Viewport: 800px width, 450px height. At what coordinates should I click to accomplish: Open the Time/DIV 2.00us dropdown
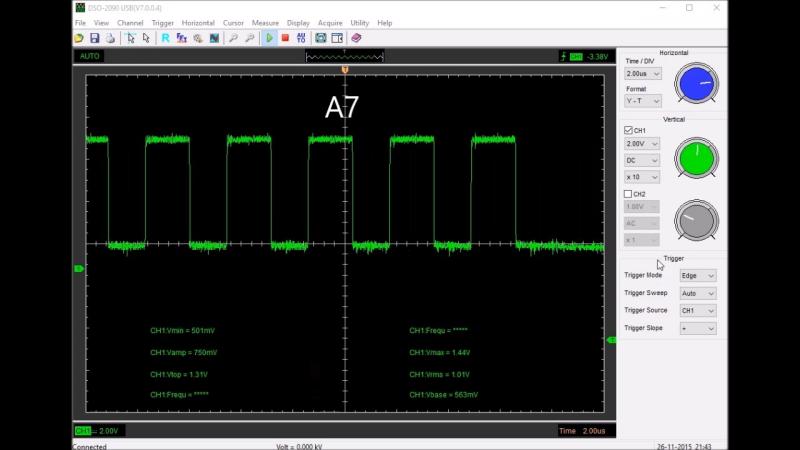pos(643,74)
